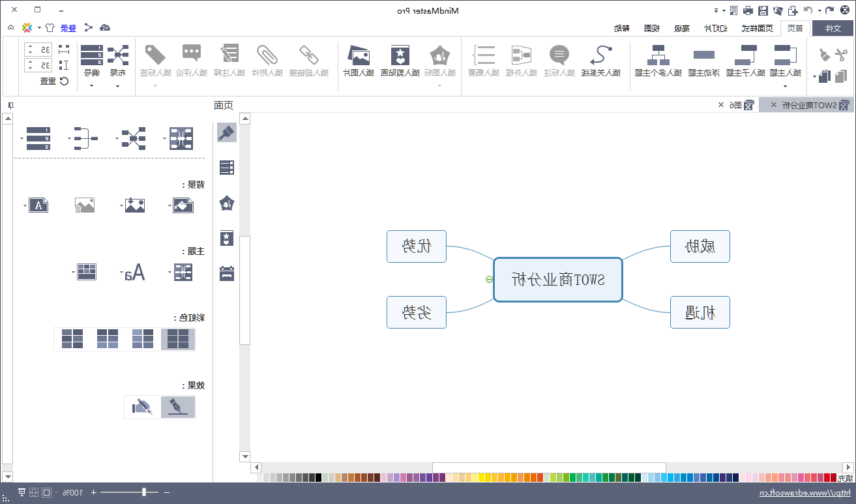Open the 文件 (File) menu
This screenshot has width=856, height=504.
tap(833, 28)
